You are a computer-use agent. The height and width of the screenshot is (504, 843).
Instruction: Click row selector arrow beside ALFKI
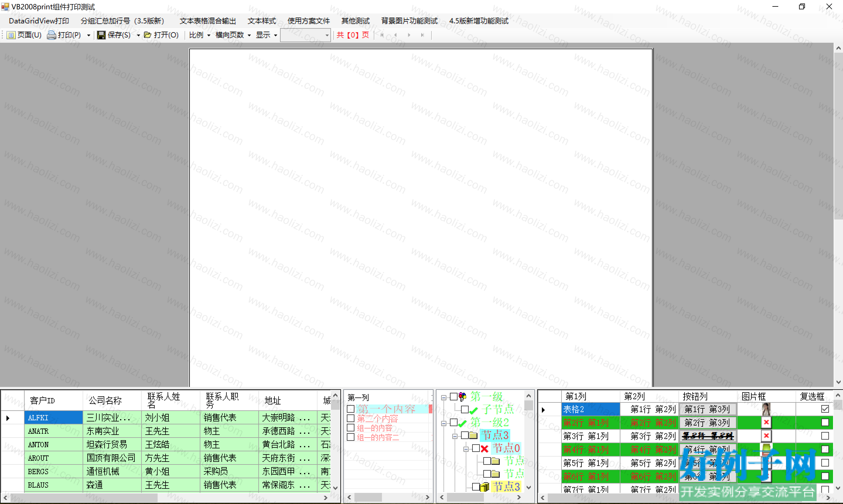pos(8,418)
